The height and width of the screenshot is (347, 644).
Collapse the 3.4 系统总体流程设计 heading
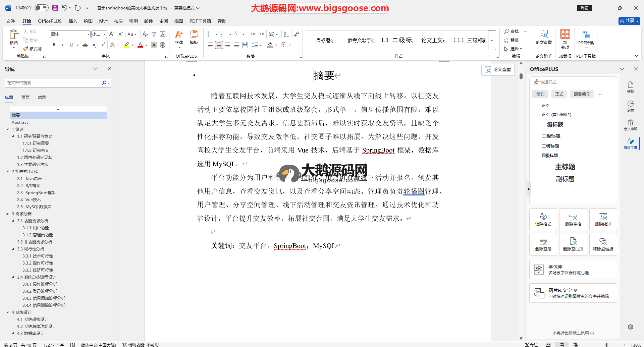13,277
